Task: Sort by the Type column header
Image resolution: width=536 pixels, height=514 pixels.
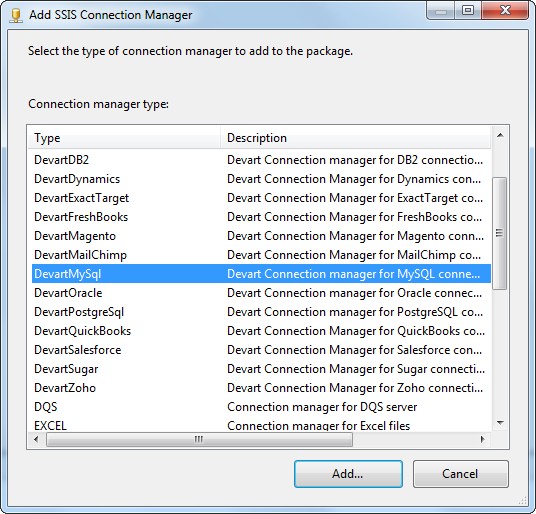Action: pos(124,138)
